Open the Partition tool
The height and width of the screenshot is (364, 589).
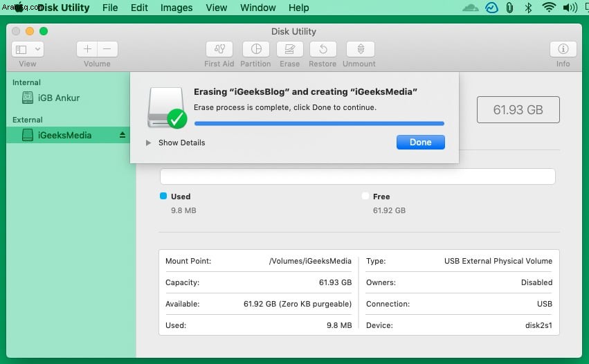pos(256,49)
